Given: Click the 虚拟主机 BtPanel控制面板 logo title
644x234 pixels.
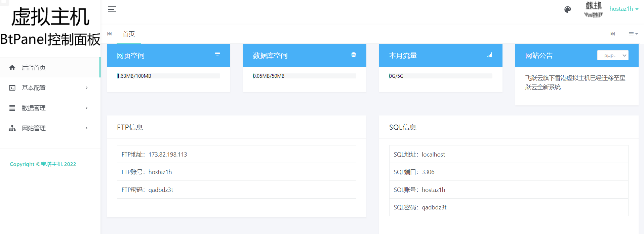Looking at the screenshot, I should 50,27.
